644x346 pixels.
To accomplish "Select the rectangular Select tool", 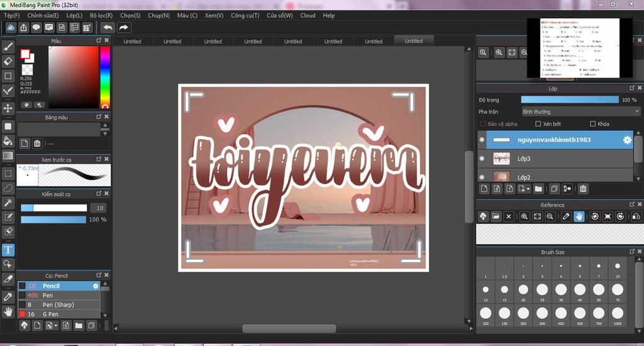I will pyautogui.click(x=8, y=174).
